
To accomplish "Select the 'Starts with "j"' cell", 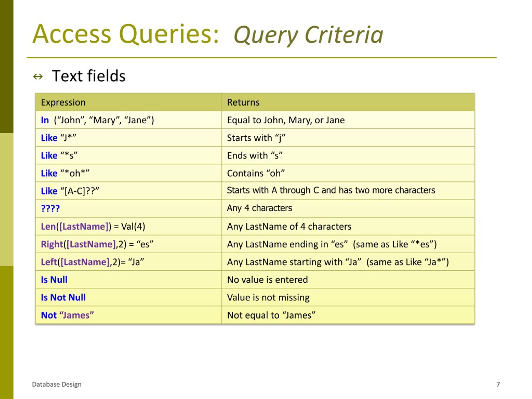I will [x=348, y=138].
